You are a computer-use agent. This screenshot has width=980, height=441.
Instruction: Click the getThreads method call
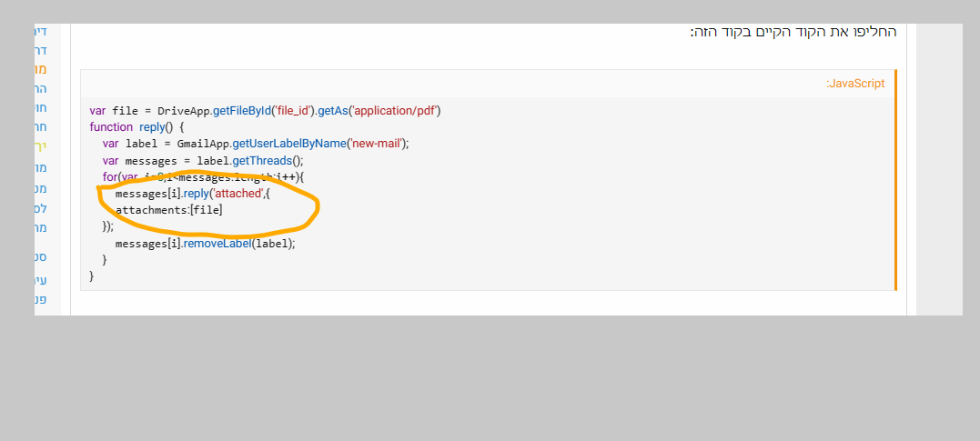[x=262, y=161]
